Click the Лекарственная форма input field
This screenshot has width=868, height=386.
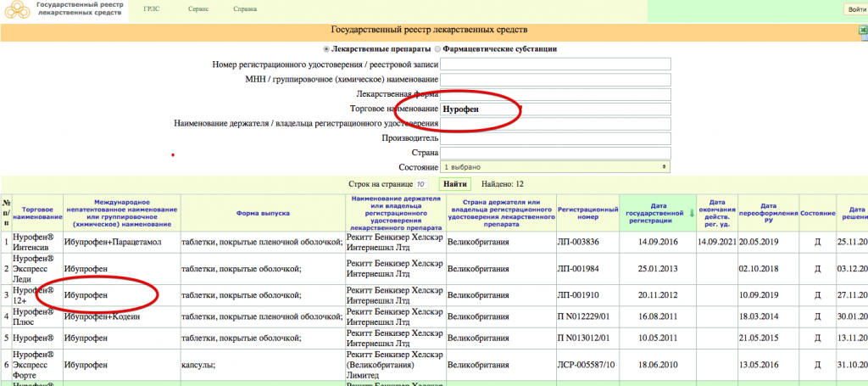pyautogui.click(x=555, y=94)
